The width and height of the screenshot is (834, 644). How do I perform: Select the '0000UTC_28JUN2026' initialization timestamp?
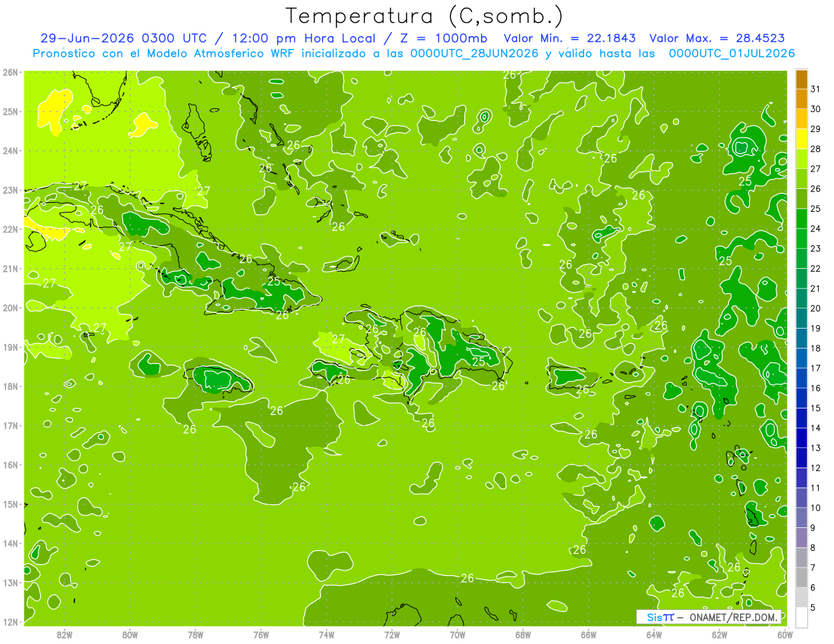tap(475, 53)
